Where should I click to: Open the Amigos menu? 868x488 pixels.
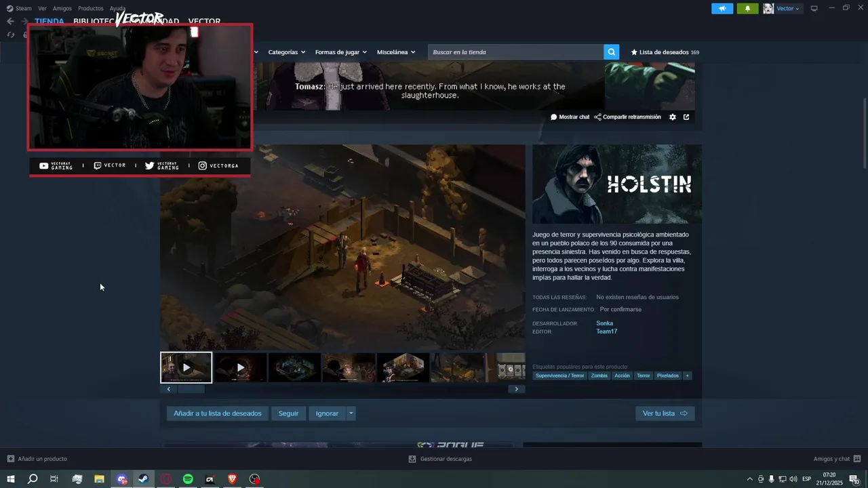tap(62, 8)
